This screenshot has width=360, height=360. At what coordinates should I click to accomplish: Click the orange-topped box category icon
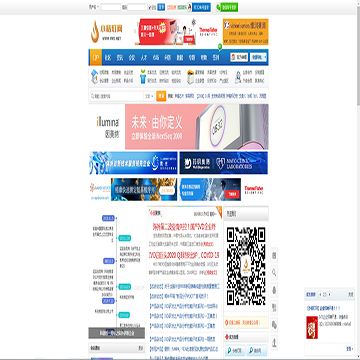point(190,76)
